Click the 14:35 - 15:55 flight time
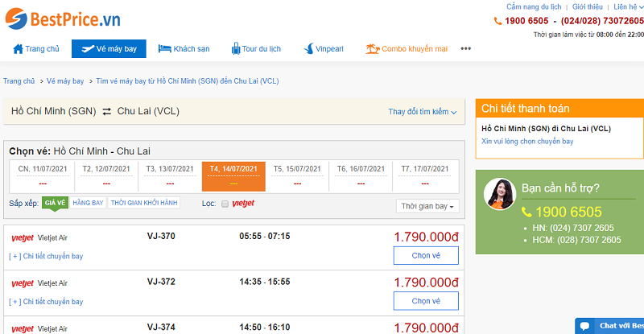644x334 pixels. pyautogui.click(x=265, y=282)
